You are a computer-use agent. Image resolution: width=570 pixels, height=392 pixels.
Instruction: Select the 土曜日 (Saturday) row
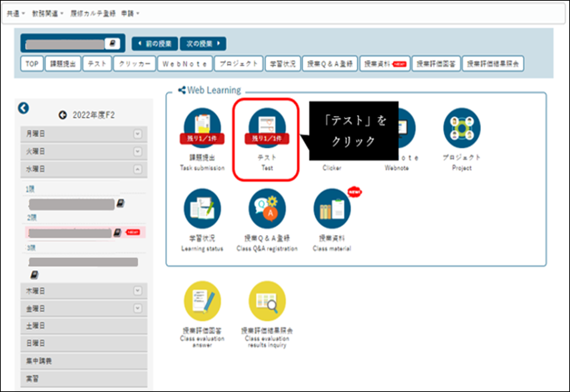(x=84, y=326)
